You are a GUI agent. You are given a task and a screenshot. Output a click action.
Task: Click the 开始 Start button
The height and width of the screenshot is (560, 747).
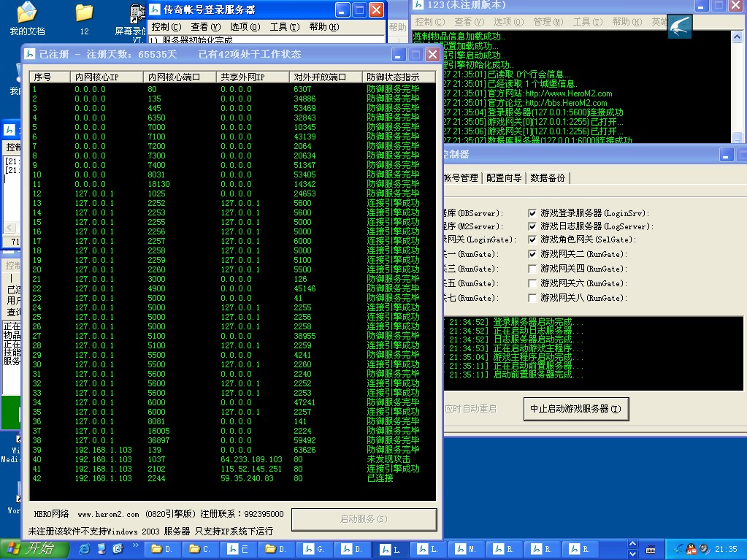30,548
